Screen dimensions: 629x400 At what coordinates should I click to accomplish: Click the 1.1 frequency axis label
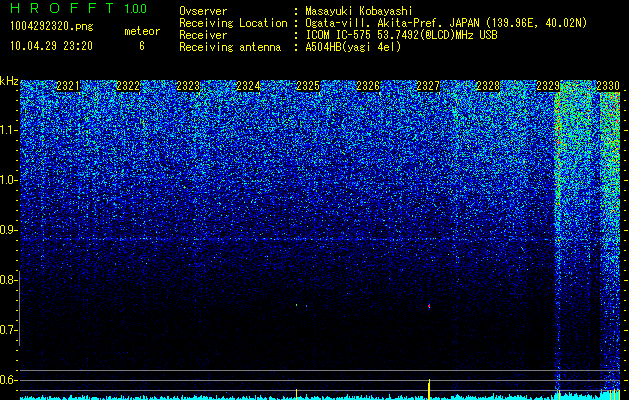tap(8, 130)
